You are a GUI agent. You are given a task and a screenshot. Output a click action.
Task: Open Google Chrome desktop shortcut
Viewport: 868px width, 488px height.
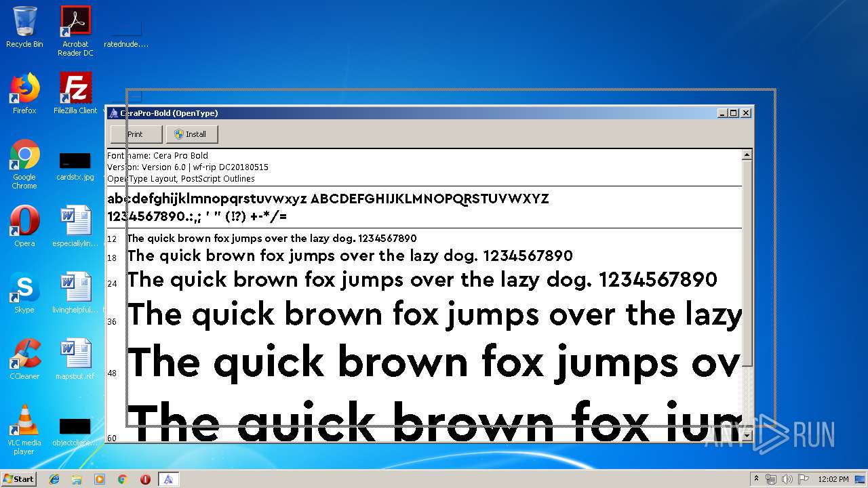24,164
